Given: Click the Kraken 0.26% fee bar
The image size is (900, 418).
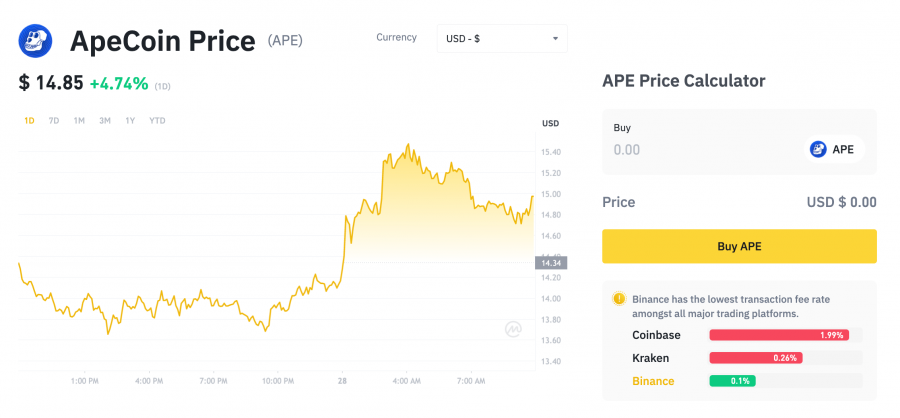Looking at the screenshot, I should tap(756, 358).
